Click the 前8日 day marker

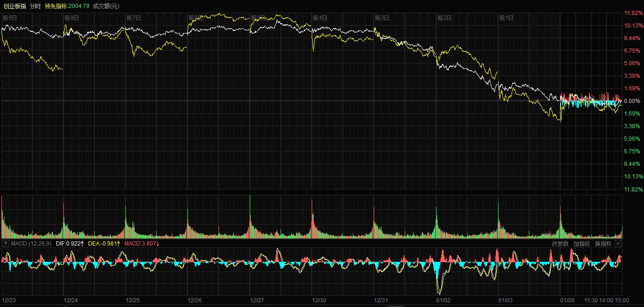click(72, 18)
